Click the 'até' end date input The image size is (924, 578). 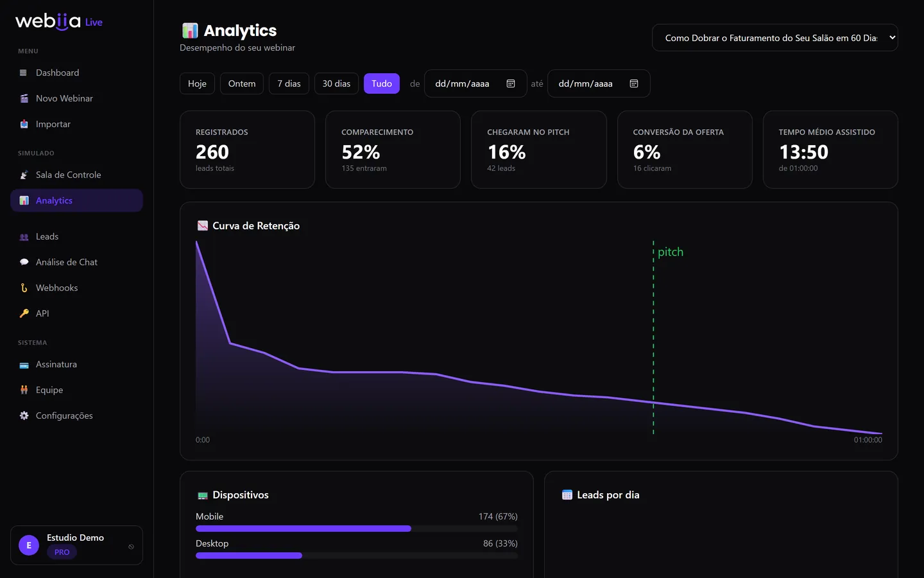[x=599, y=83]
